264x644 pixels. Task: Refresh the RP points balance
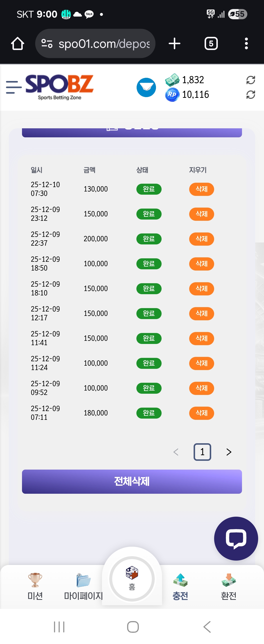(x=251, y=95)
